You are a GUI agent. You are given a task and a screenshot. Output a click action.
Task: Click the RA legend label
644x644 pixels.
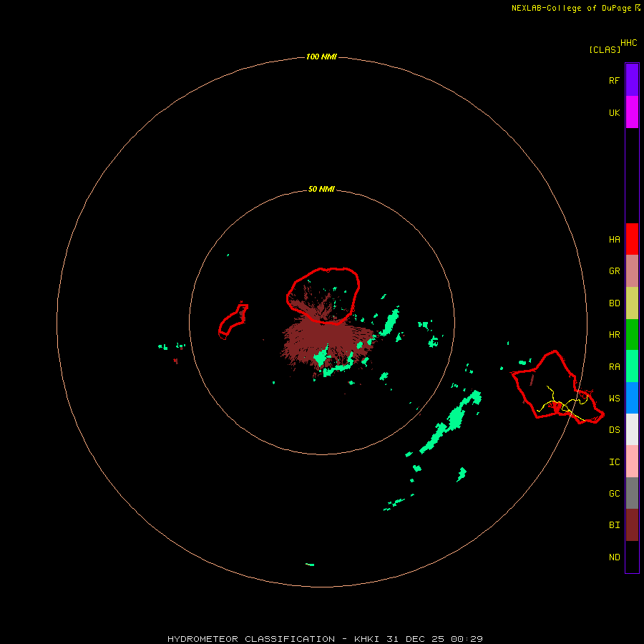coord(614,367)
